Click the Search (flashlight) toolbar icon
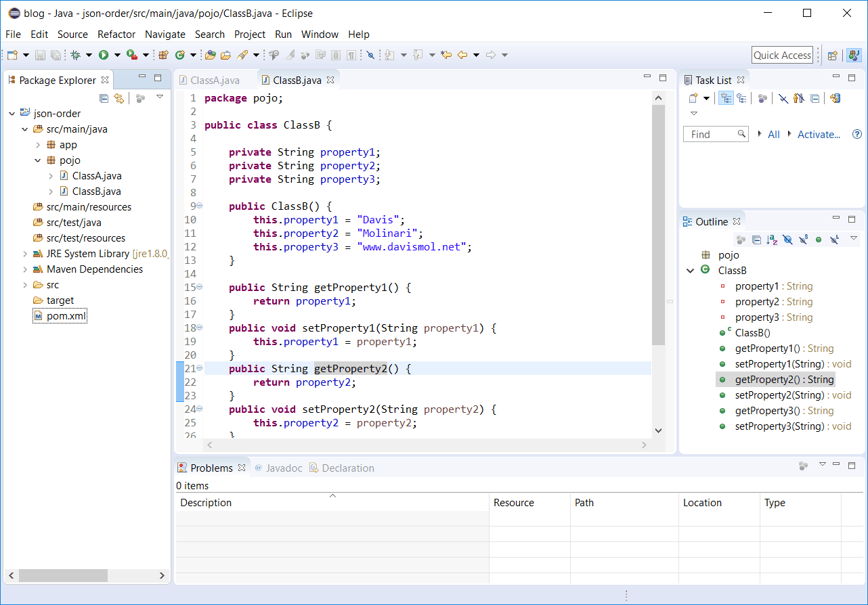 [242, 55]
